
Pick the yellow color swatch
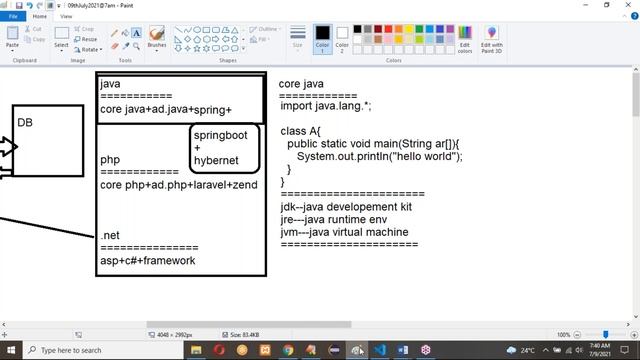(x=409, y=29)
